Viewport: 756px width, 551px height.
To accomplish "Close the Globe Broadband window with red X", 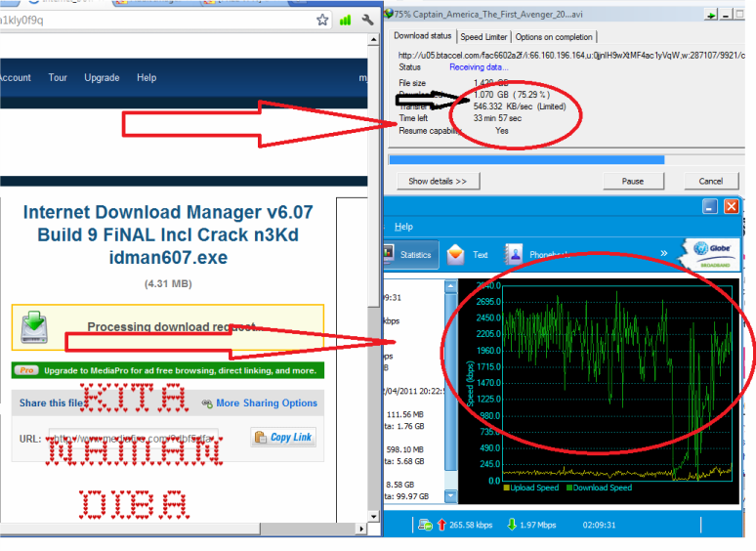I will [732, 206].
